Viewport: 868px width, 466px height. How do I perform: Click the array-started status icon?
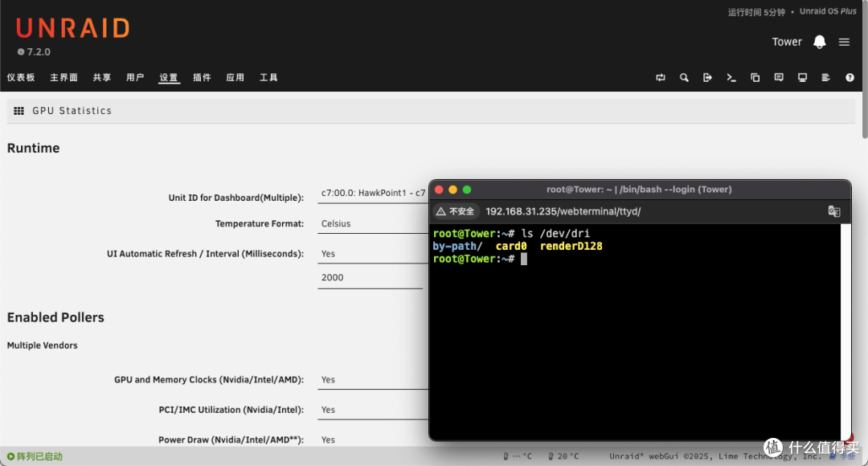[x=10, y=456]
